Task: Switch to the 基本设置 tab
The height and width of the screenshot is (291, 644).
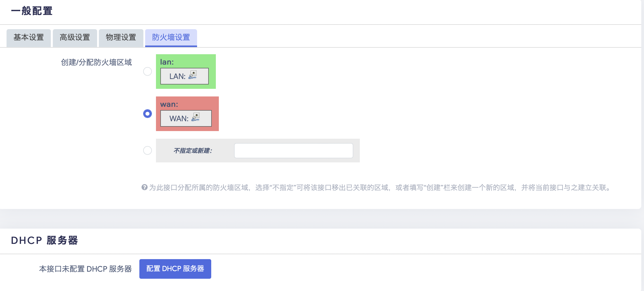Action: click(29, 38)
